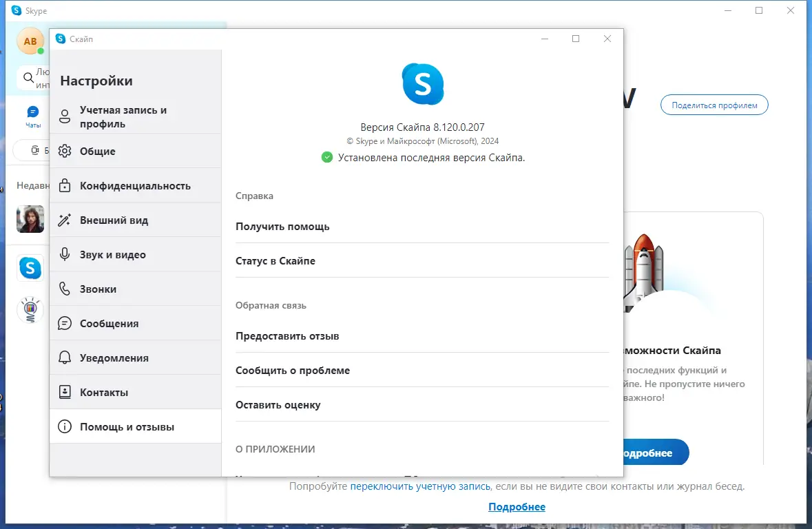Image resolution: width=812 pixels, height=529 pixels.
Task: Click the contact book icon beside Контакты
Action: pyautogui.click(x=65, y=392)
